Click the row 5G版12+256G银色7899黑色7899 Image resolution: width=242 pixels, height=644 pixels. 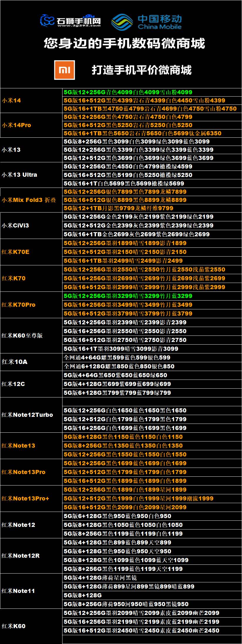tap(152, 192)
